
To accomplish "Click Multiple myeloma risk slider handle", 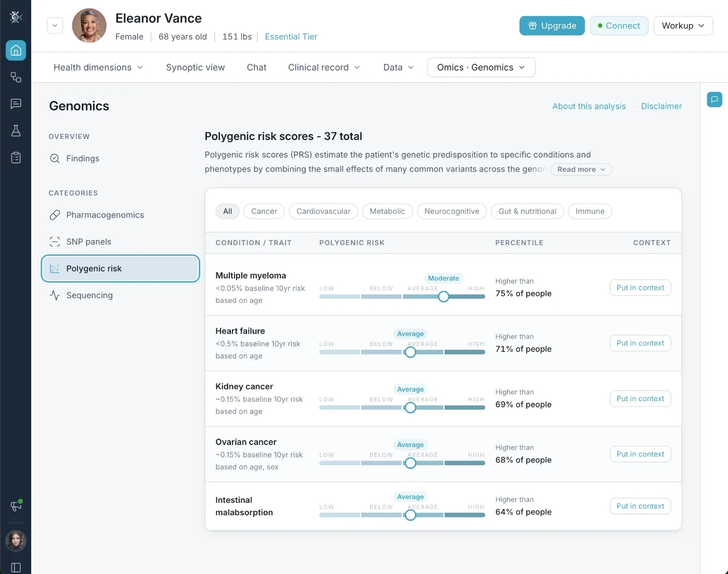I will click(x=444, y=297).
